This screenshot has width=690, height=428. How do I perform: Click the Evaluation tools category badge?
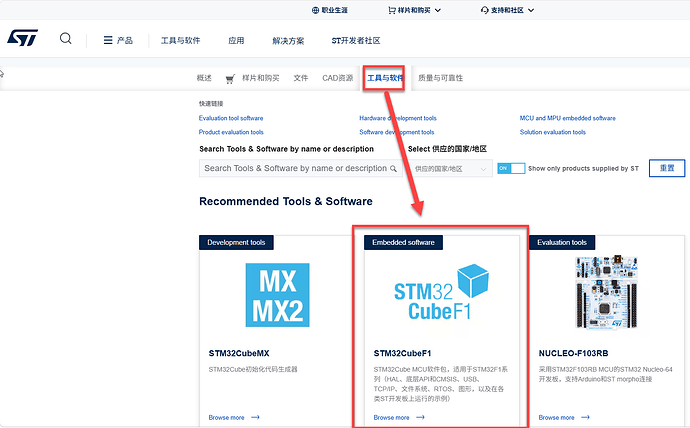[562, 242]
